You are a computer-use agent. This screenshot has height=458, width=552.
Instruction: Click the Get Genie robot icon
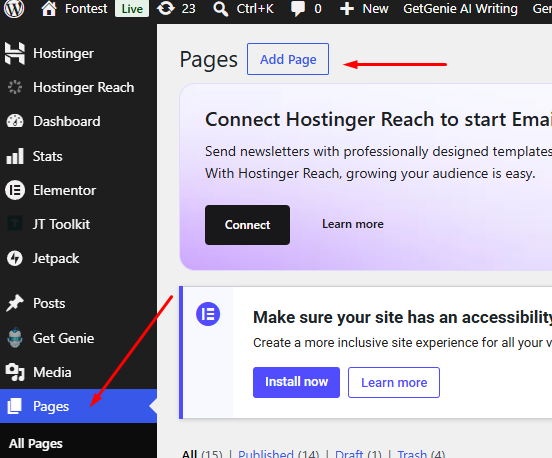15,338
